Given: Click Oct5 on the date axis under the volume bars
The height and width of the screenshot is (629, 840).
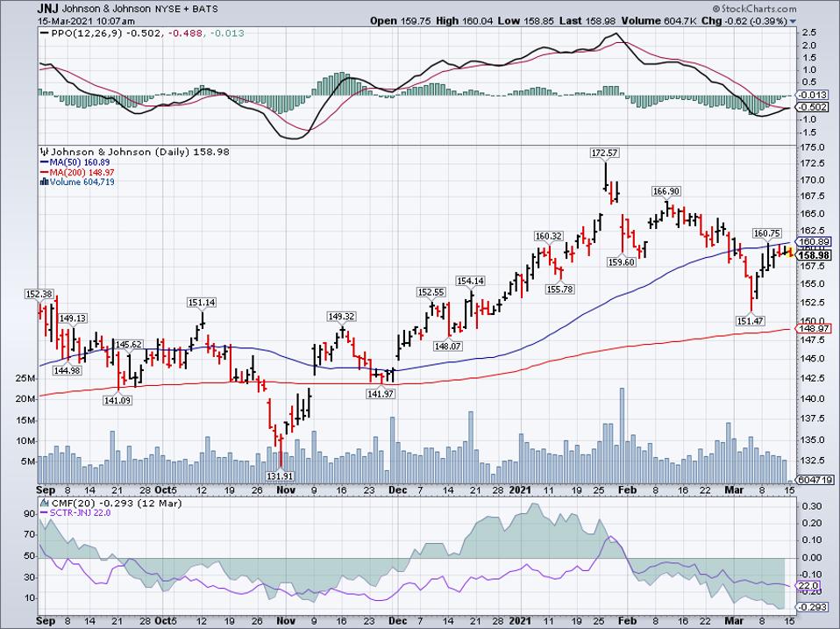Looking at the screenshot, I should pyautogui.click(x=165, y=490).
